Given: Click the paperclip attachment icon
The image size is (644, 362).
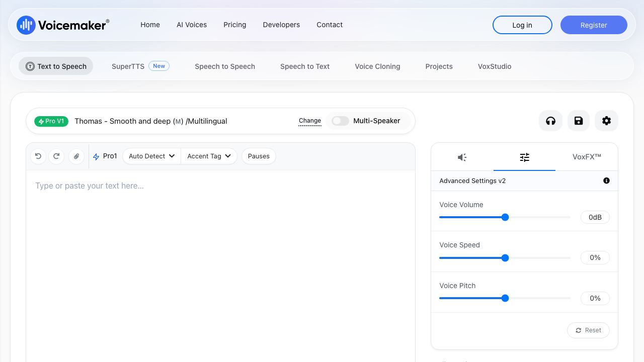Looking at the screenshot, I should pos(76,156).
